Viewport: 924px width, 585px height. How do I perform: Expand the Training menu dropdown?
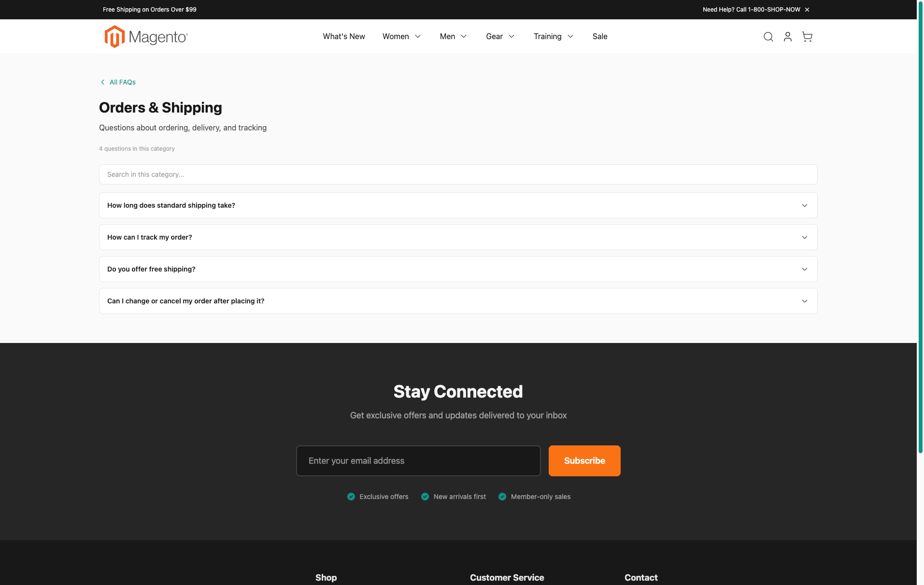tap(553, 36)
